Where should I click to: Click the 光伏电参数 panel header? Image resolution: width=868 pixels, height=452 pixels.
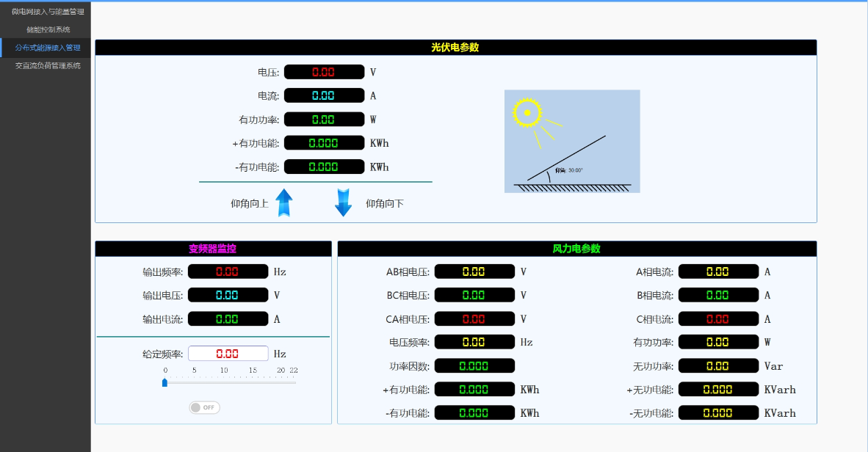[x=455, y=48]
